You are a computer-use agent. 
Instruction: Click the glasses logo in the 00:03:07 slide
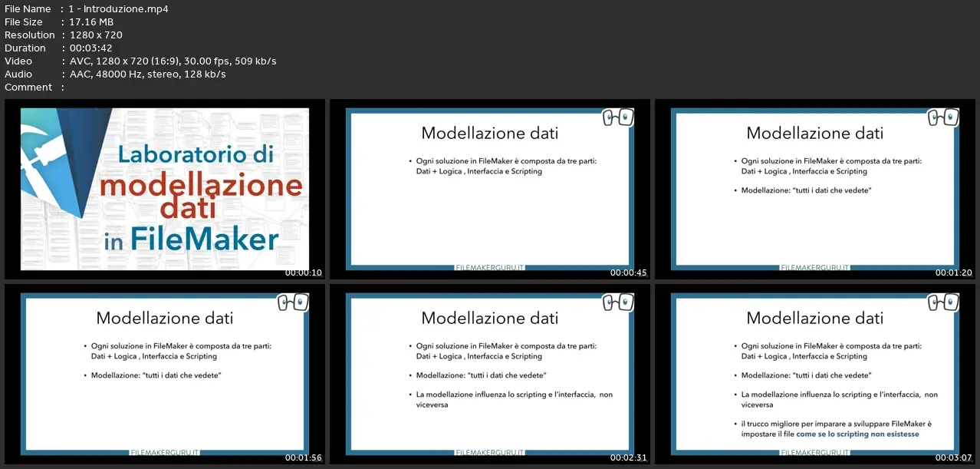[x=942, y=302]
